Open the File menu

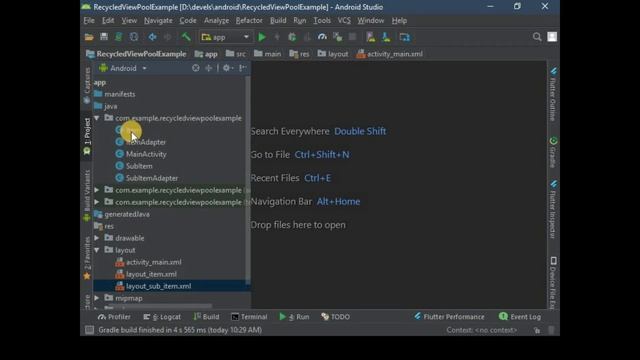pyautogui.click(x=89, y=20)
